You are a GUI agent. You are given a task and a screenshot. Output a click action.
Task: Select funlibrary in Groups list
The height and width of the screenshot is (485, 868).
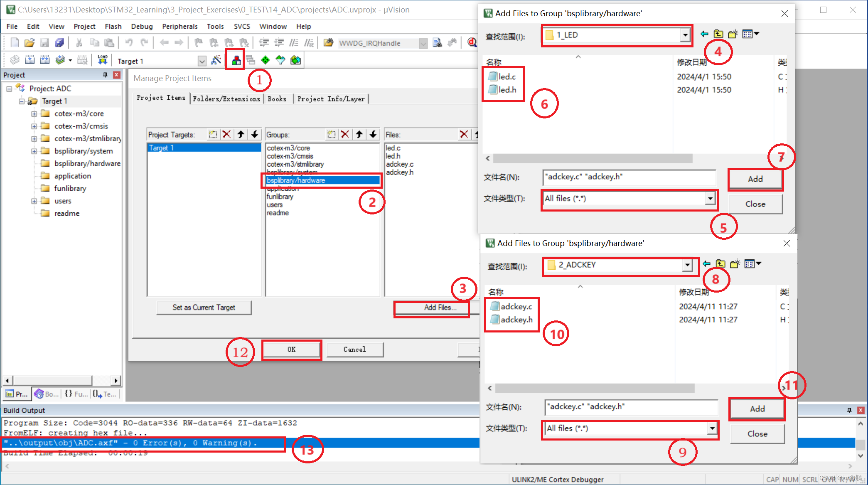pyautogui.click(x=280, y=197)
